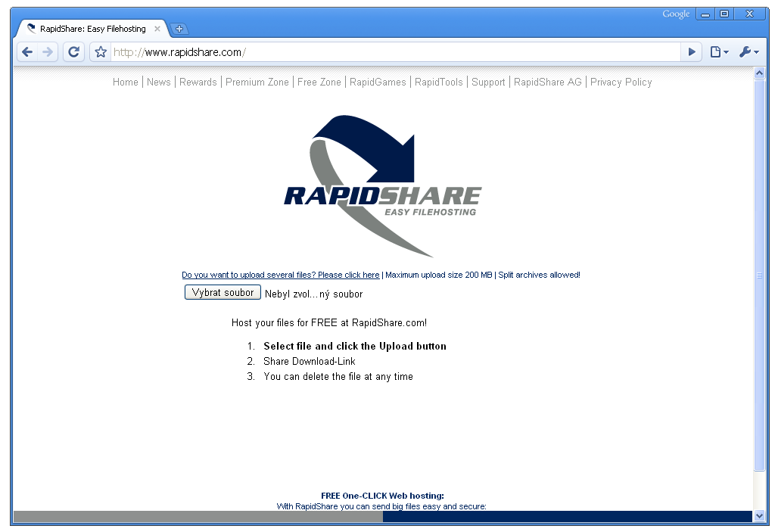Image resolution: width=775 pixels, height=532 pixels.
Task: Maximize the browser window
Action: [724, 14]
